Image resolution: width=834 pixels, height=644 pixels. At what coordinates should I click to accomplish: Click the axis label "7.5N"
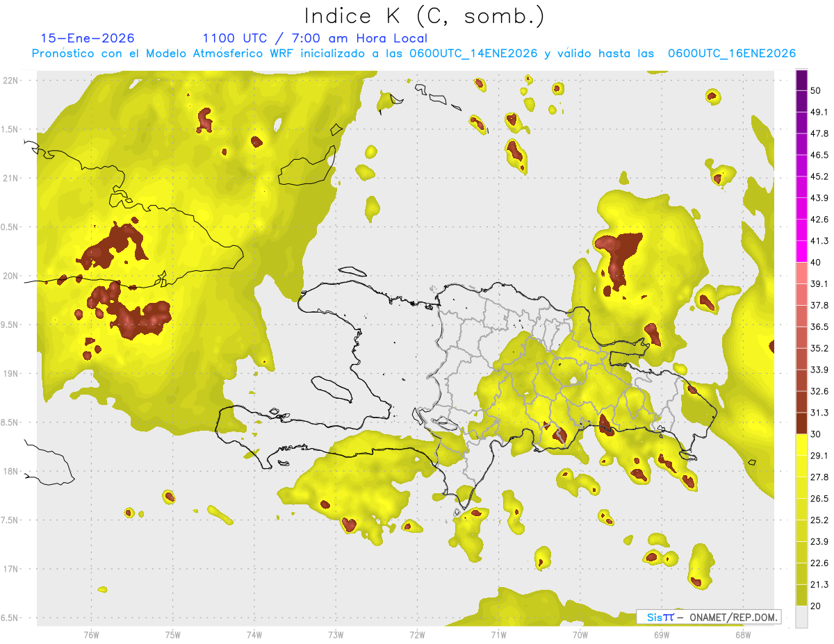tap(10, 521)
